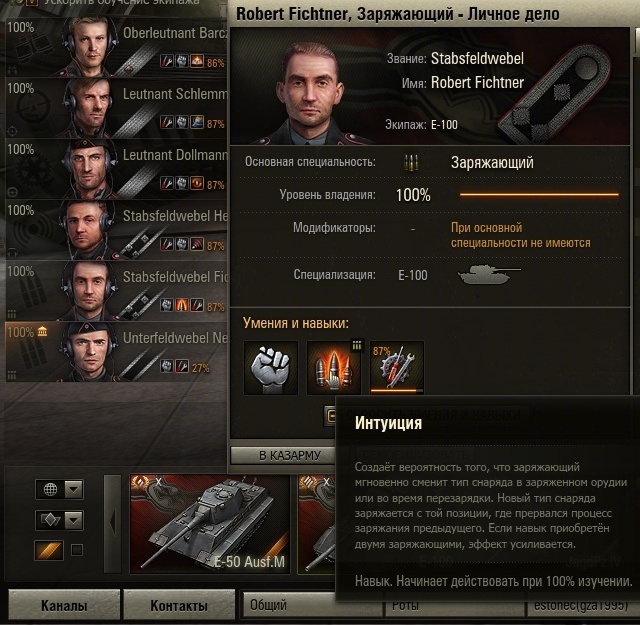The image size is (640, 625).
Task: Toggle the small checkbox beside the orange stripe filter
Action: tap(77, 550)
